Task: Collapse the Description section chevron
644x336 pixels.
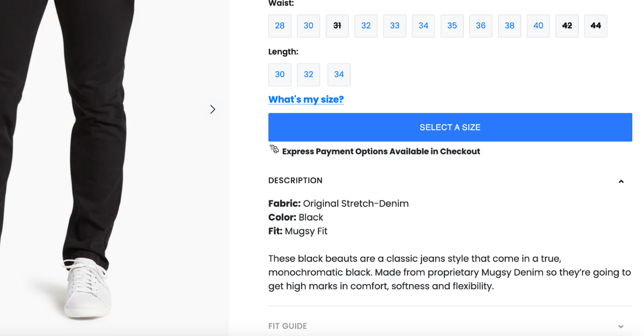Action: 621,181
